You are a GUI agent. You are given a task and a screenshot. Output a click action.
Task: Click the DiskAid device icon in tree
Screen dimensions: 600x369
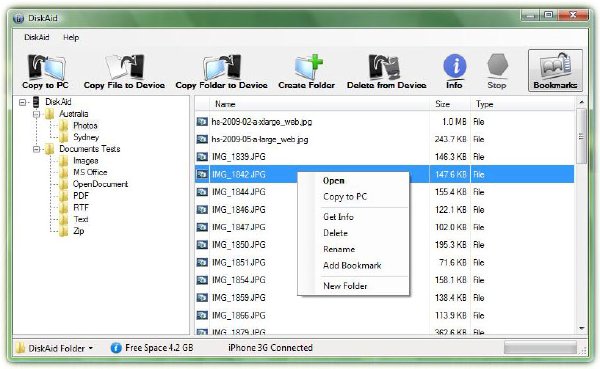tap(36, 102)
